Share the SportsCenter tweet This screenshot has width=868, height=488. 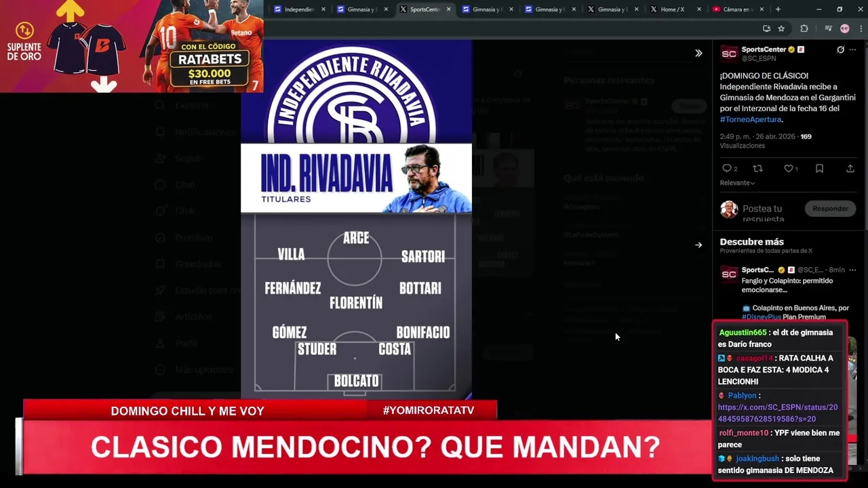[x=850, y=169]
